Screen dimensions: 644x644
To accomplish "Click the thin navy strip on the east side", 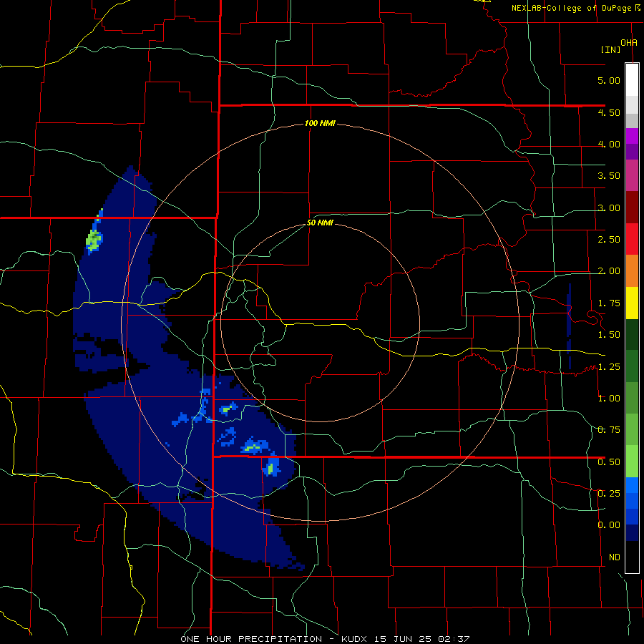I will click(569, 326).
